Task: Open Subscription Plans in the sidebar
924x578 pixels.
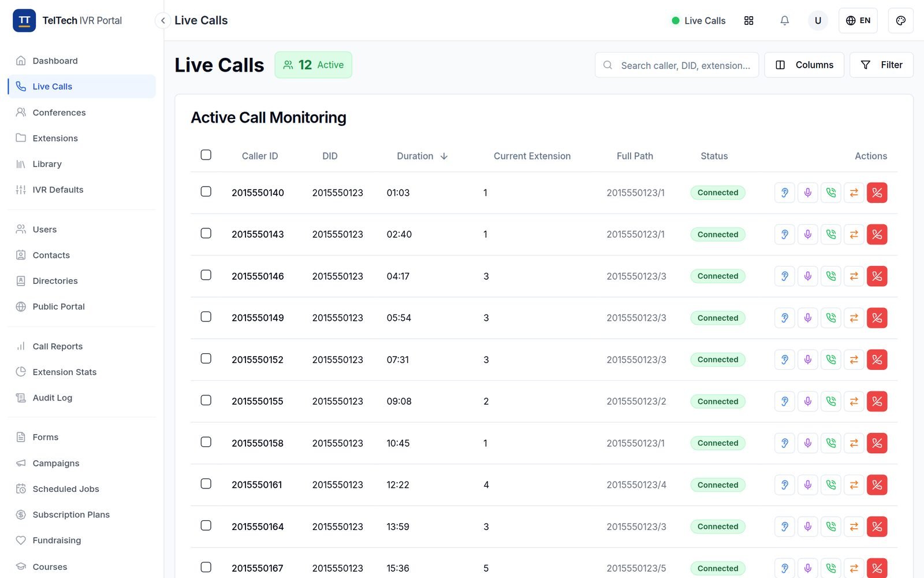Action: click(x=82, y=514)
